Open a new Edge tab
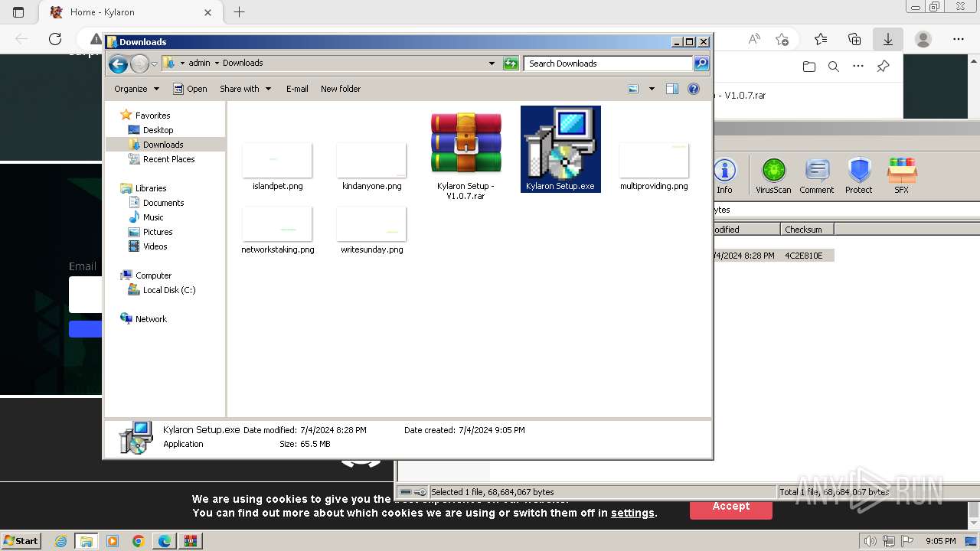The image size is (980, 551). [x=240, y=12]
